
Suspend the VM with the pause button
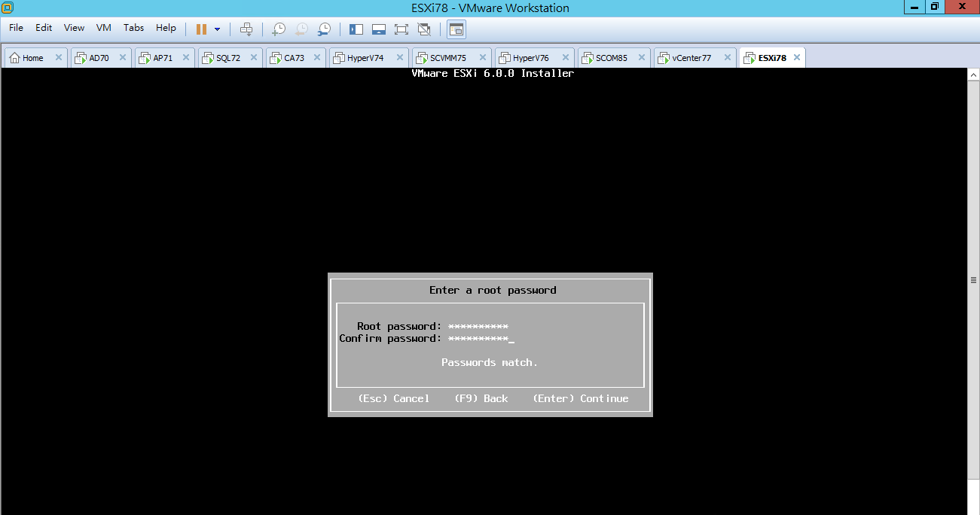pos(201,29)
